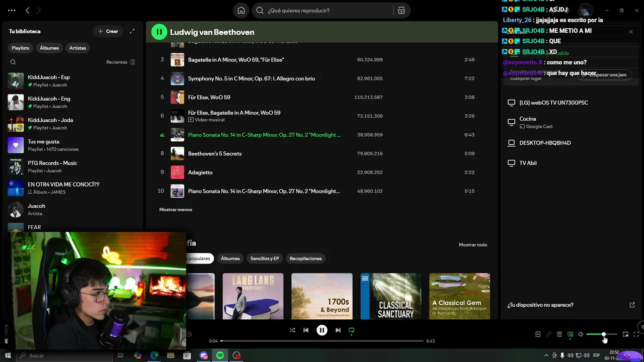Pause using green button beside Ludwig van Beethoven
This screenshot has width=644, height=362.
(159, 32)
